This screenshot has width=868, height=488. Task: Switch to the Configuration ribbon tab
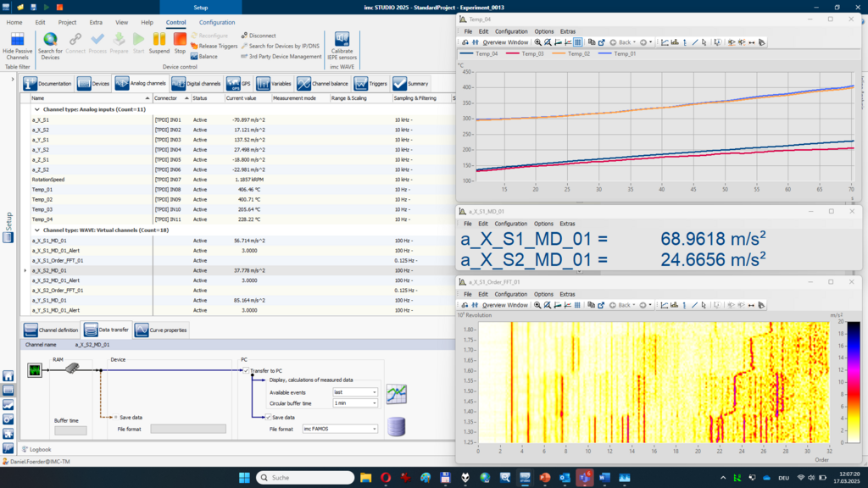coord(217,22)
